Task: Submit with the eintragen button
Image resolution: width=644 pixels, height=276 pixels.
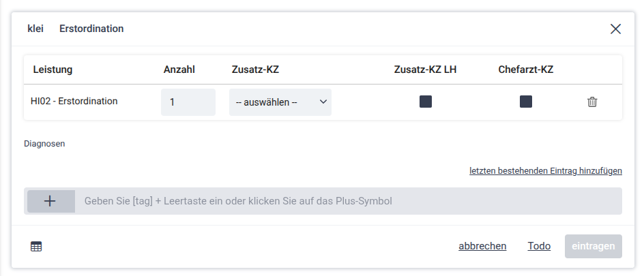Action: click(593, 246)
